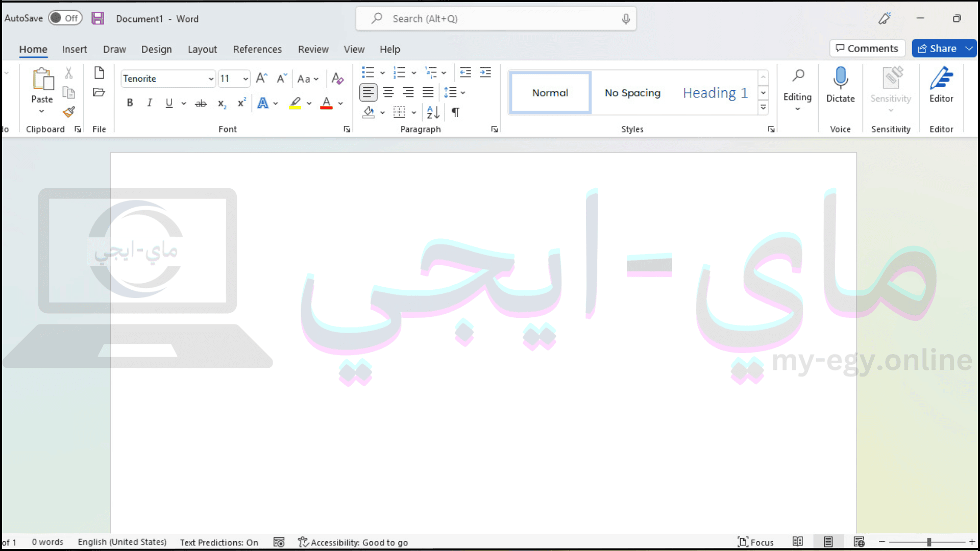Image resolution: width=980 pixels, height=551 pixels.
Task: Click Decrease Indent icon
Action: pyautogui.click(x=465, y=72)
